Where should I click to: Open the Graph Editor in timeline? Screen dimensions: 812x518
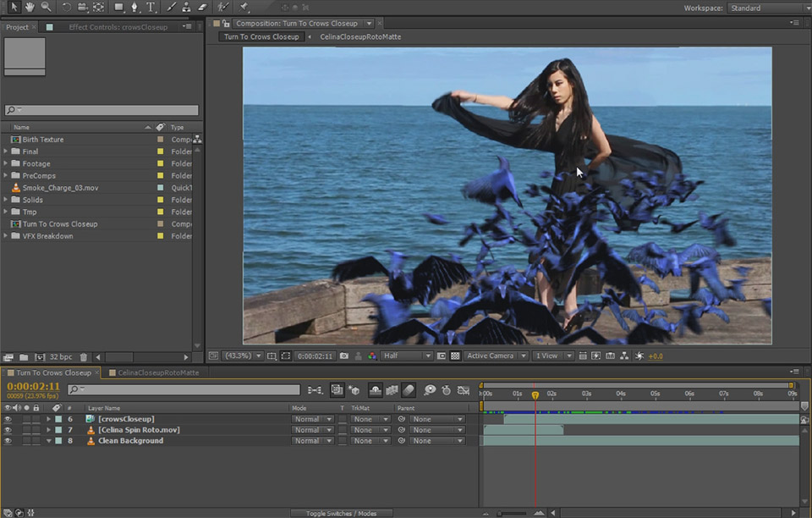coord(464,390)
